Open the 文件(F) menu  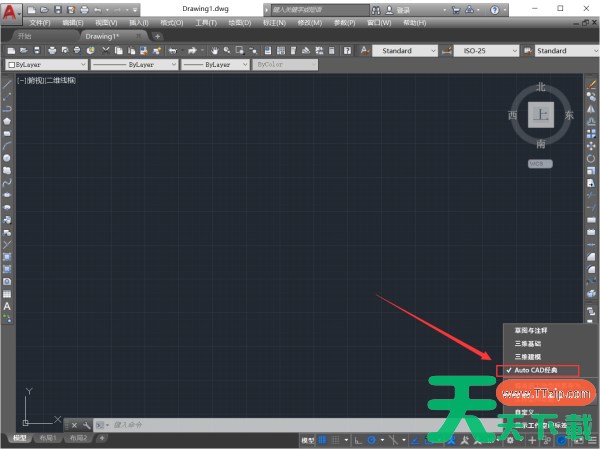pos(40,23)
